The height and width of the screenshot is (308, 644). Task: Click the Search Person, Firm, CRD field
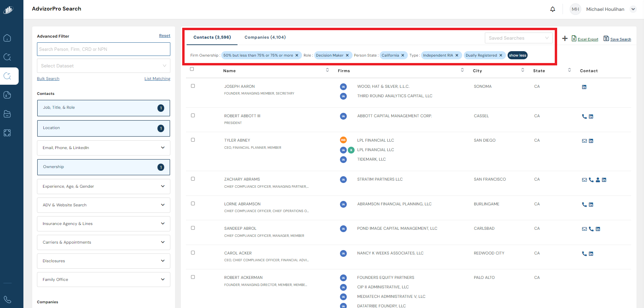[x=103, y=49]
